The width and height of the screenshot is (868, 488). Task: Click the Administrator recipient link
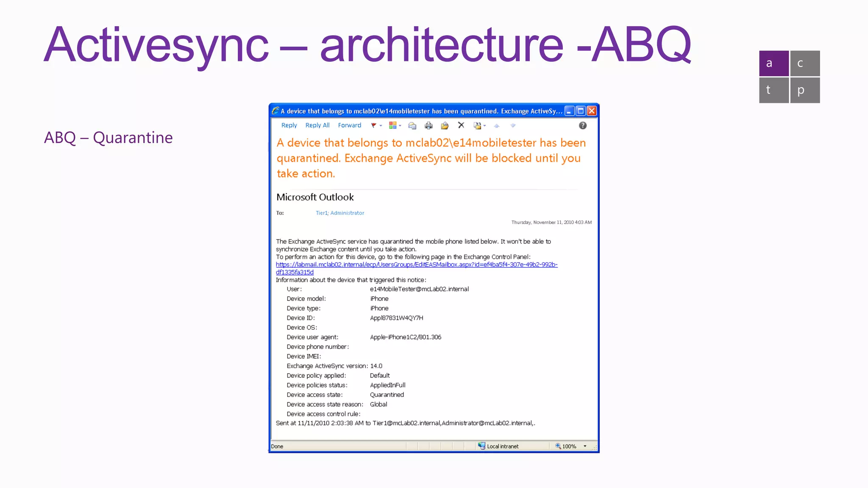(x=347, y=213)
